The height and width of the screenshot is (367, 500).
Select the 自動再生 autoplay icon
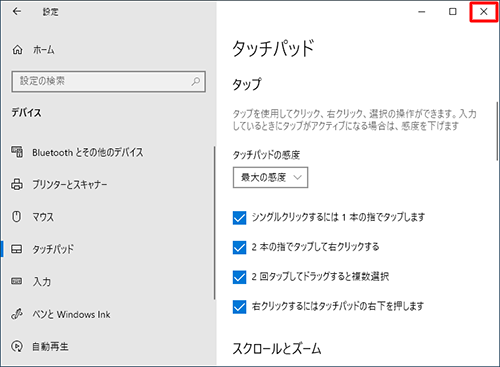tap(17, 346)
